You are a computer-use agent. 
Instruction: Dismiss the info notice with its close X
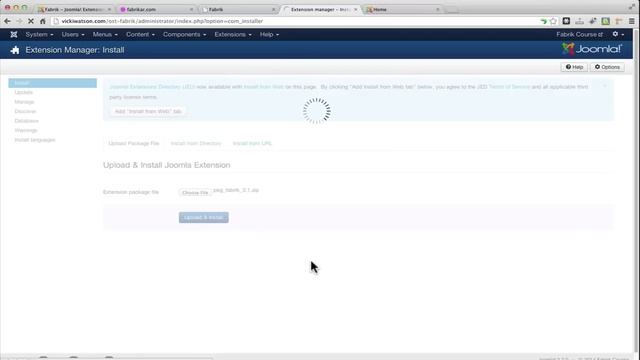605,86
